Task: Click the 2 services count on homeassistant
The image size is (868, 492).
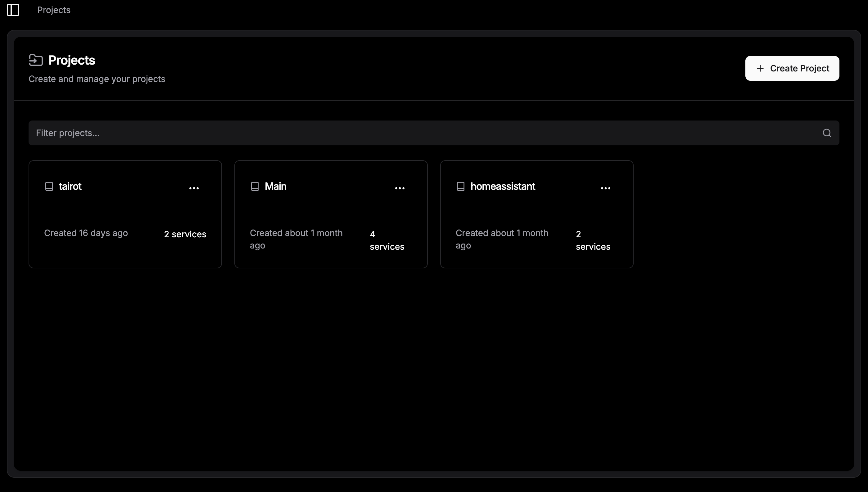Action: (x=593, y=240)
